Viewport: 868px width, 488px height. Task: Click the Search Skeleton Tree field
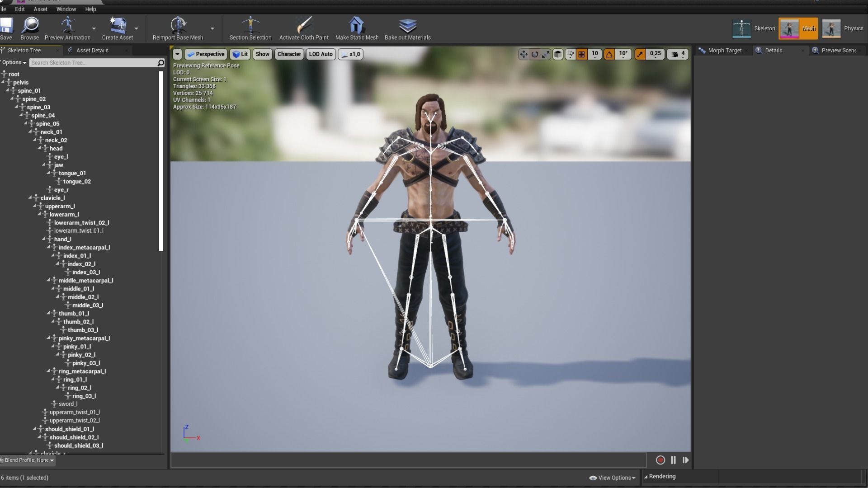(x=93, y=63)
